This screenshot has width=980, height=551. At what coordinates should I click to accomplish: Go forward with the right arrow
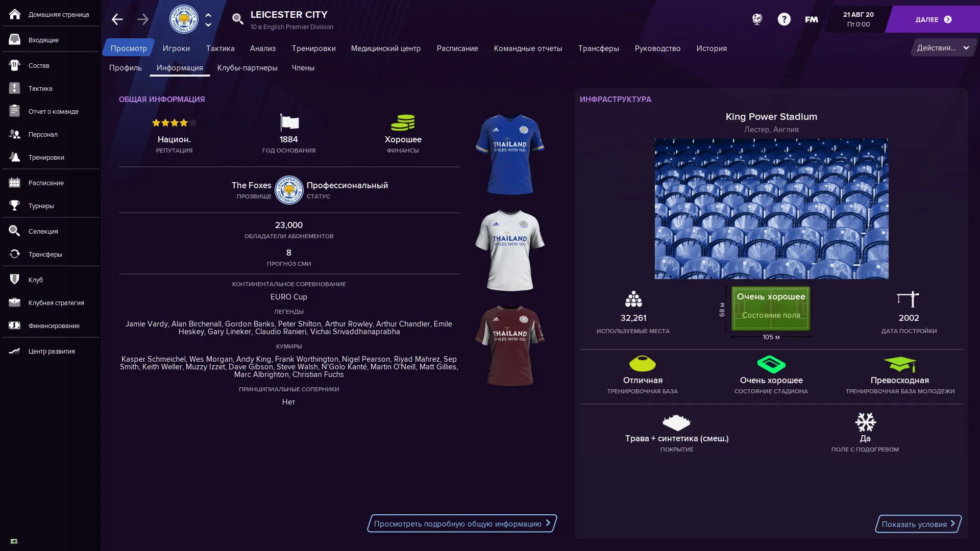(143, 19)
